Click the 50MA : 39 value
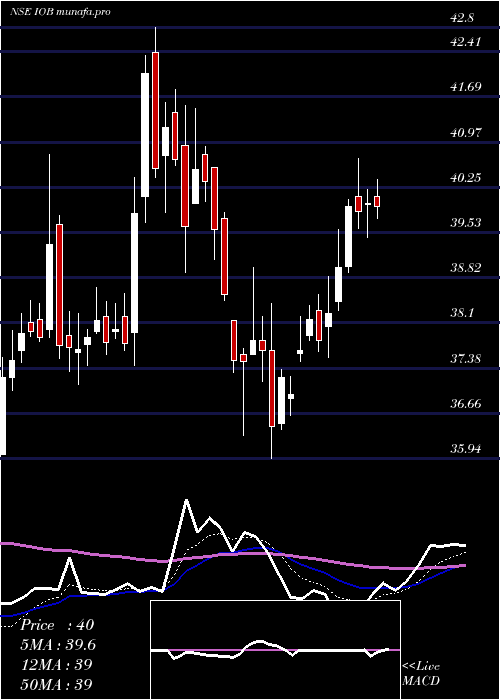The height and width of the screenshot is (700, 500). tap(57, 684)
